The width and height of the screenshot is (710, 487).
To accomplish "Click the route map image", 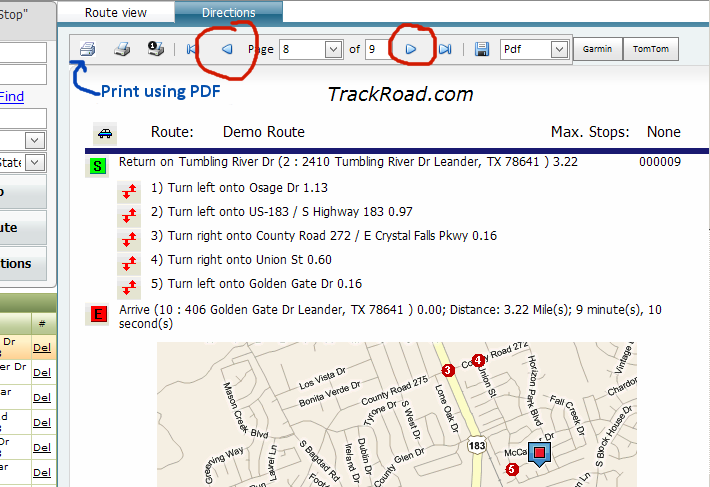I will [x=397, y=414].
